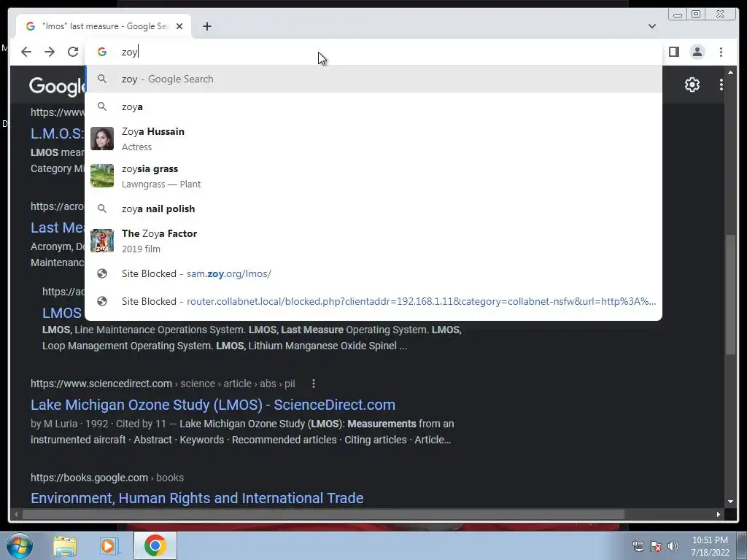Open the sam.zoy.org/lmos/ history suggestion
Image resolution: width=747 pixels, height=560 pixels.
pos(373,274)
